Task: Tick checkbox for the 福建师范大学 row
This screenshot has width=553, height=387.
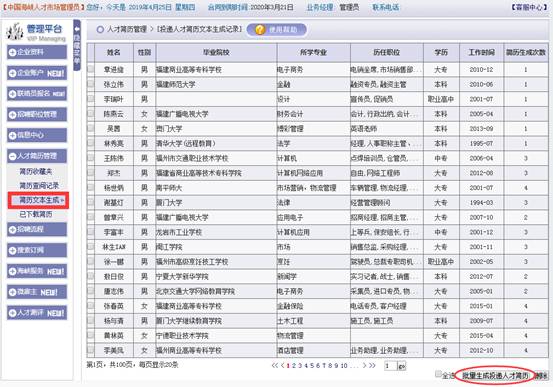Action: (x=91, y=84)
